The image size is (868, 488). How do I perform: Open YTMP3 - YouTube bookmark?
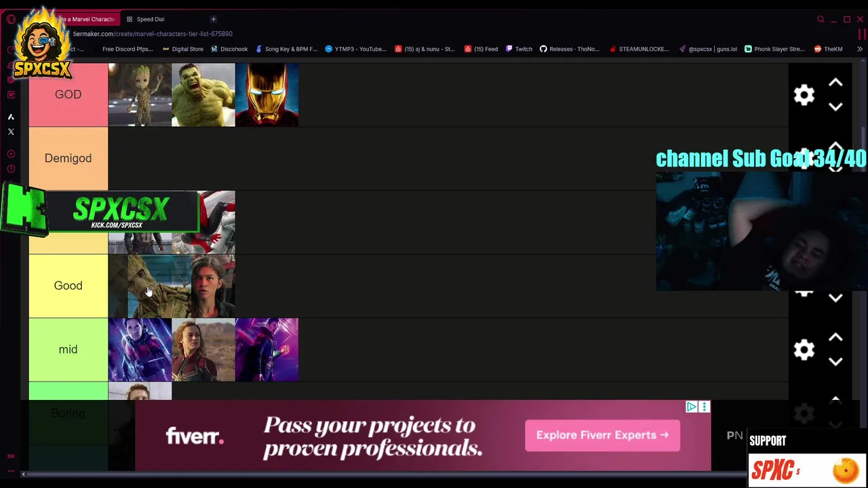356,49
